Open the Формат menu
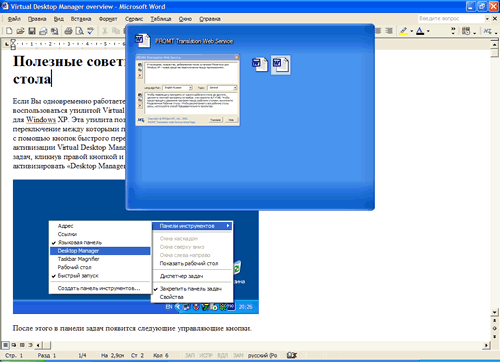The image size is (500, 362). (108, 19)
